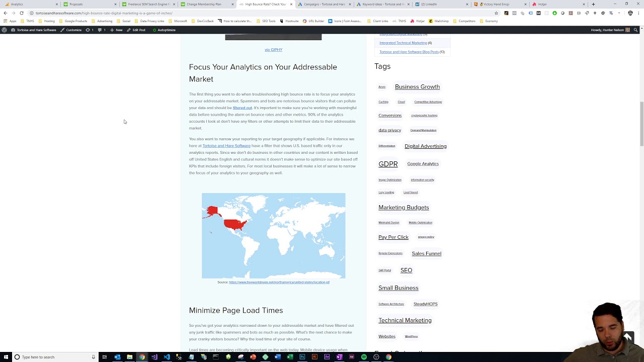Screen dimensions: 644x362
Task: Open the Tortoise and Hare Software link in article
Action: coord(226,146)
